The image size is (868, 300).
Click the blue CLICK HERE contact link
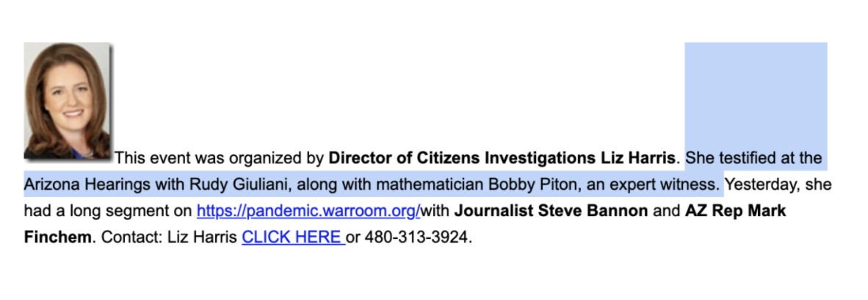tap(292, 238)
